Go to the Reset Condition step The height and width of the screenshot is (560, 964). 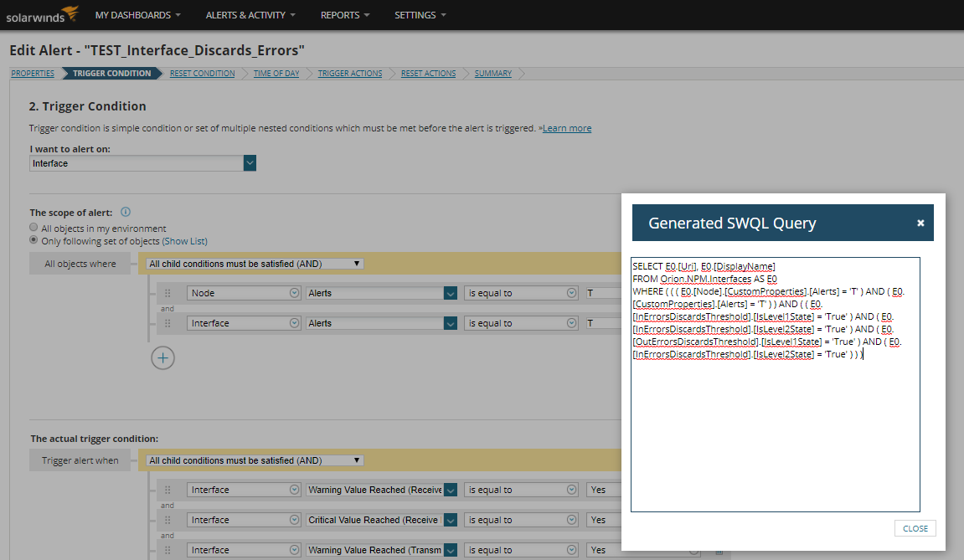point(203,73)
